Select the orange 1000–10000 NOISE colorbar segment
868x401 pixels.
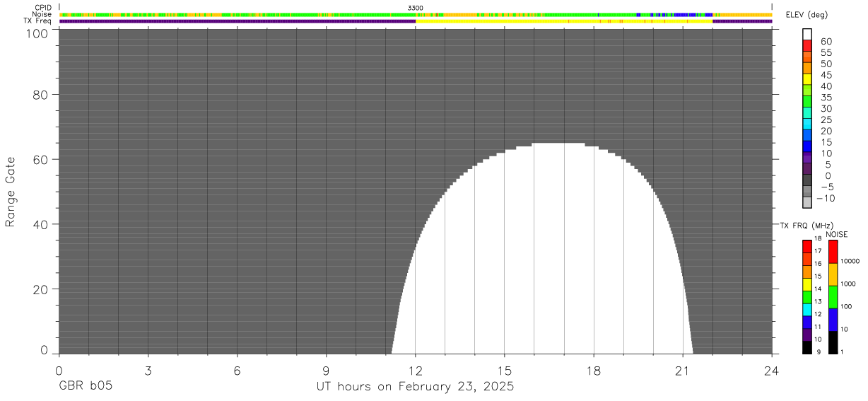pyautogui.click(x=833, y=274)
